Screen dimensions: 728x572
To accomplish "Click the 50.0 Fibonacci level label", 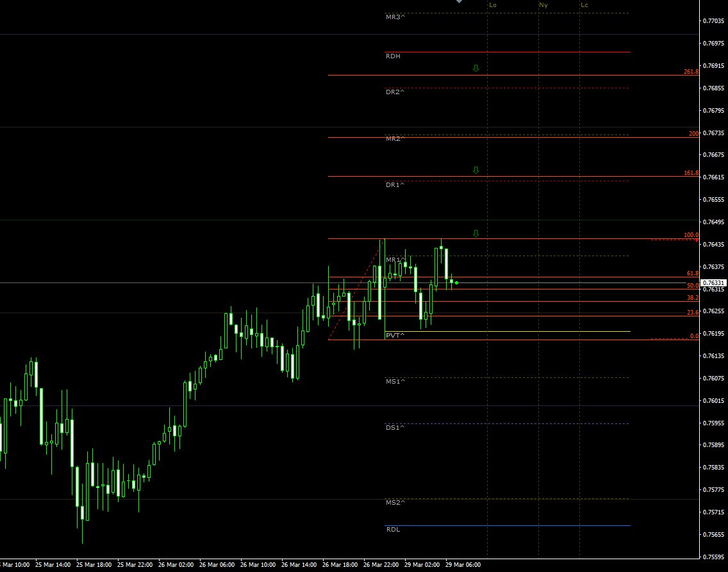I will (x=693, y=286).
